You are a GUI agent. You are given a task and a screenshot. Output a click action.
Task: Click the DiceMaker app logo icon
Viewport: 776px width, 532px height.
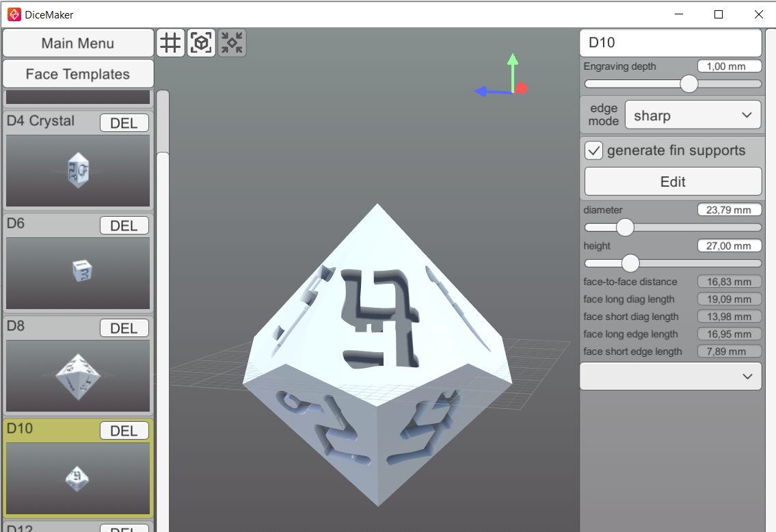click(x=14, y=15)
